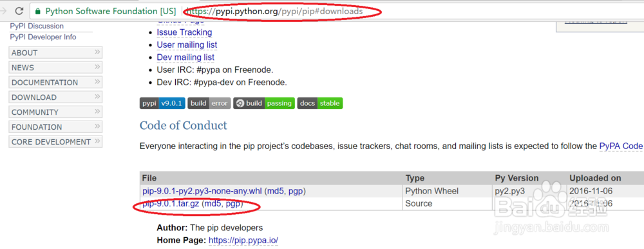Open the https://pip.pypa.io/ home page link
Screen dimensions: 644x249
pyautogui.click(x=243, y=240)
